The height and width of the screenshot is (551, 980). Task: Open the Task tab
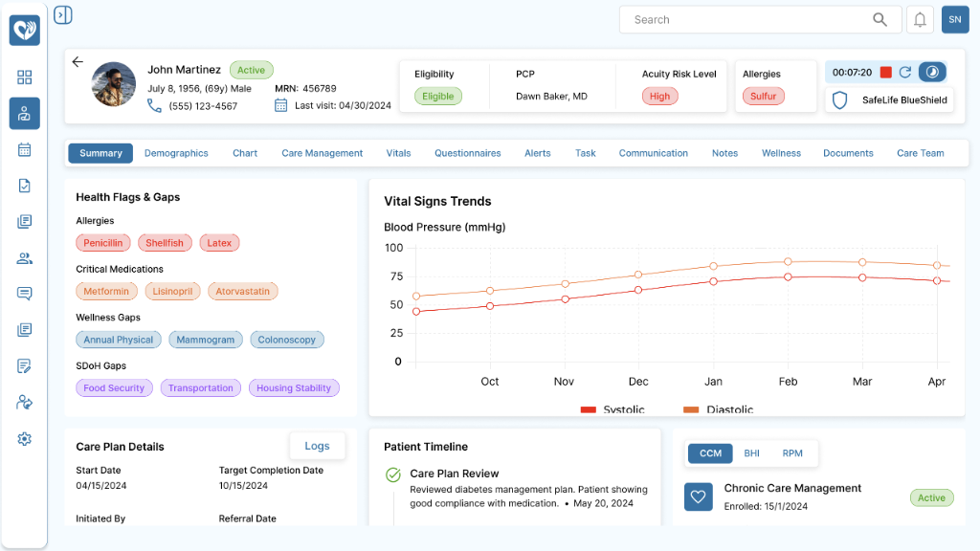586,153
